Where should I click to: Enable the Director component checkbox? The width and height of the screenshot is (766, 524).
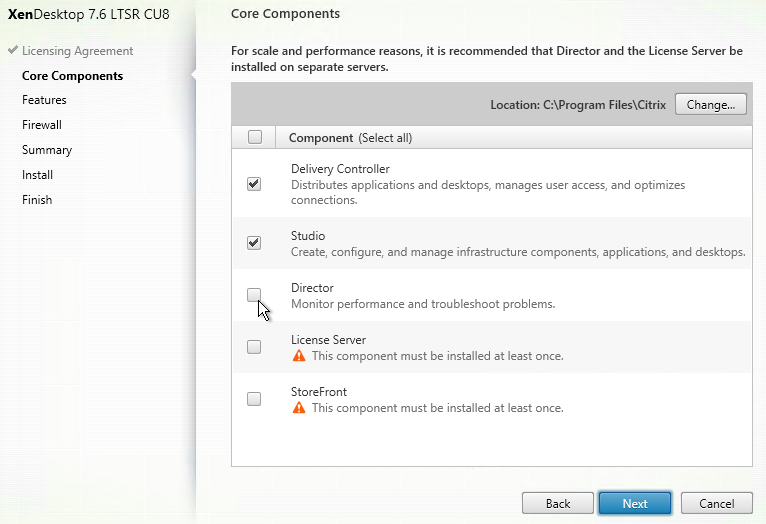tap(254, 295)
